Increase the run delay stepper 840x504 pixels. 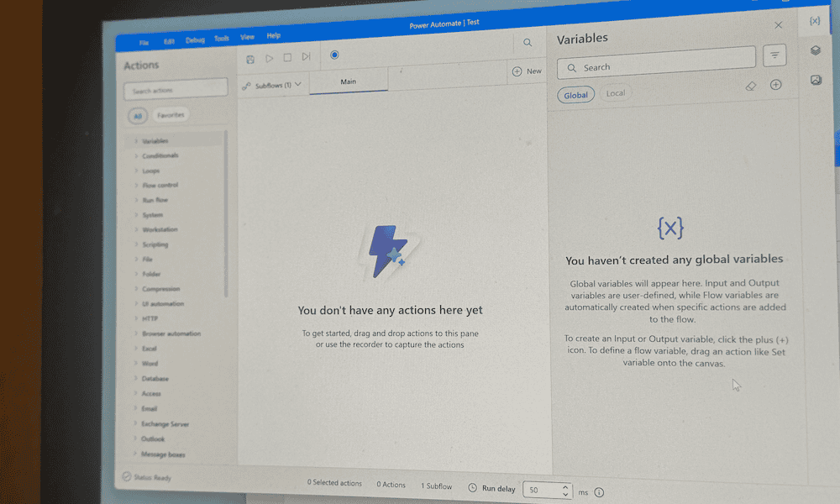pyautogui.click(x=565, y=487)
